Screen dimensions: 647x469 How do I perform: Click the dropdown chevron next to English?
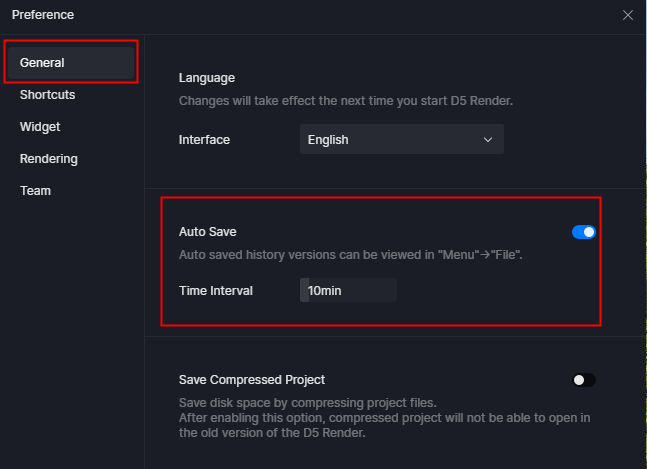point(488,140)
